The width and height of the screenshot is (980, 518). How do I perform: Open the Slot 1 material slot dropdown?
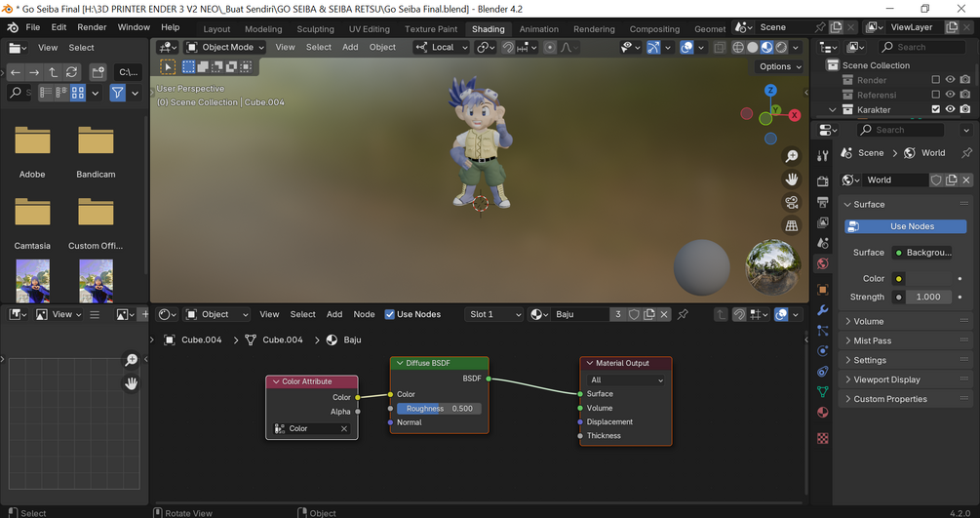[493, 314]
